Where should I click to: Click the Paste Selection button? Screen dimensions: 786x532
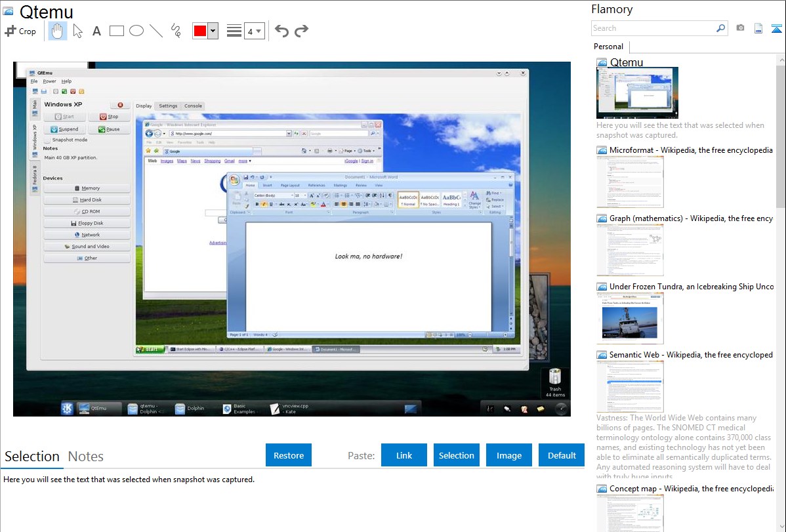point(456,455)
